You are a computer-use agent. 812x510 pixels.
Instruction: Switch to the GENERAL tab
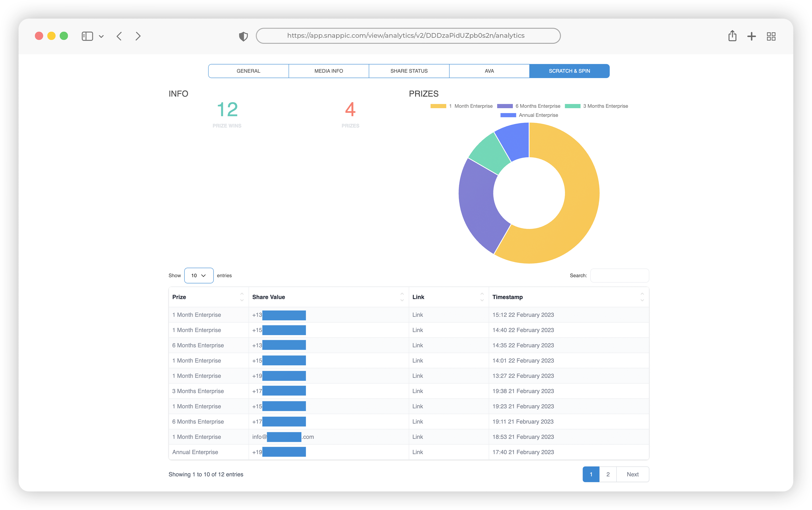(x=248, y=71)
